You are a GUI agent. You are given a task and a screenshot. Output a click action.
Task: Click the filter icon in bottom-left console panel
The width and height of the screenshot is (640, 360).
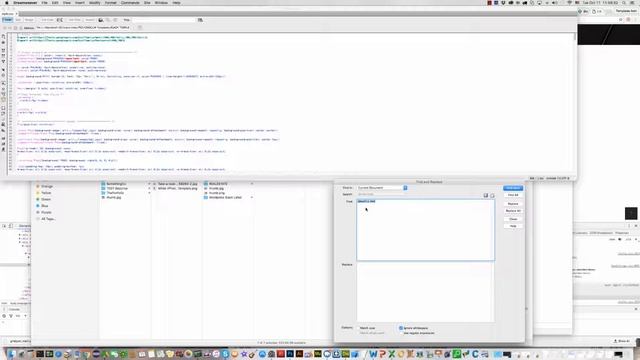coord(11,316)
